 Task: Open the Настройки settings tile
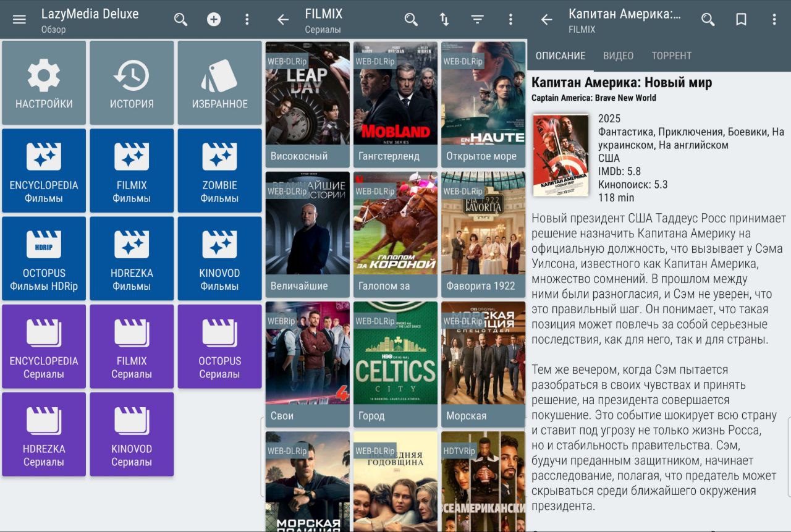[44, 83]
